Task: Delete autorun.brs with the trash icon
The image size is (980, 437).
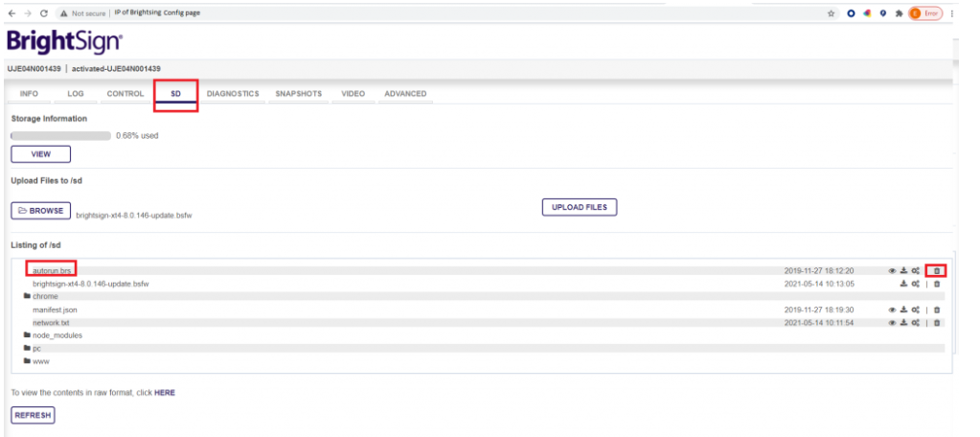Action: [x=936, y=270]
